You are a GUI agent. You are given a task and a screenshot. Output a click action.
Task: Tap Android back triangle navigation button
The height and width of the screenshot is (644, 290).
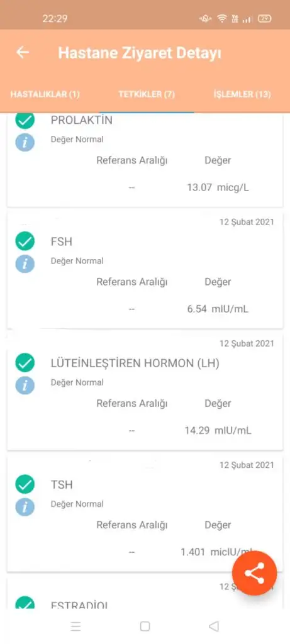tap(214, 626)
